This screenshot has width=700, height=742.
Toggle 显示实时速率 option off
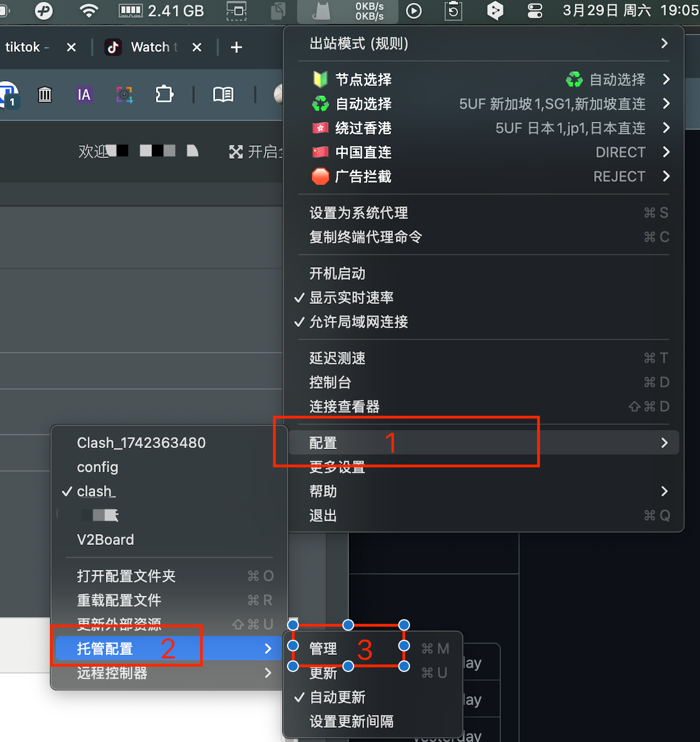(351, 298)
